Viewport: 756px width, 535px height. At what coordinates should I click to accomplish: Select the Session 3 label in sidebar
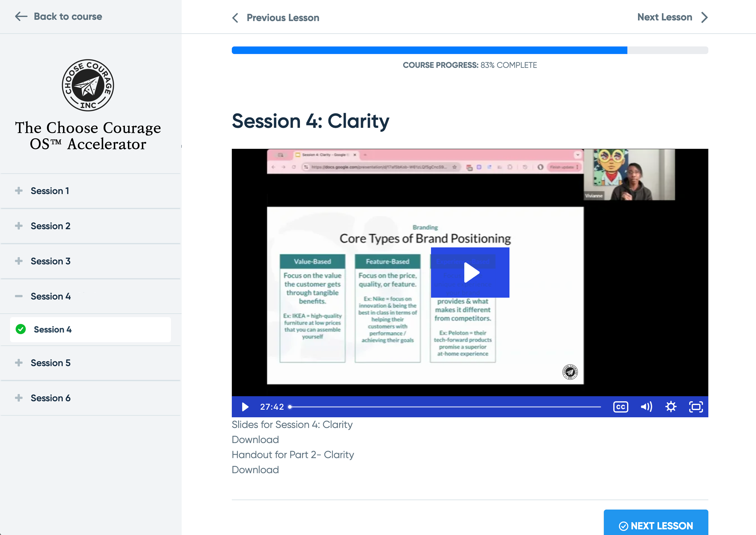coord(50,261)
